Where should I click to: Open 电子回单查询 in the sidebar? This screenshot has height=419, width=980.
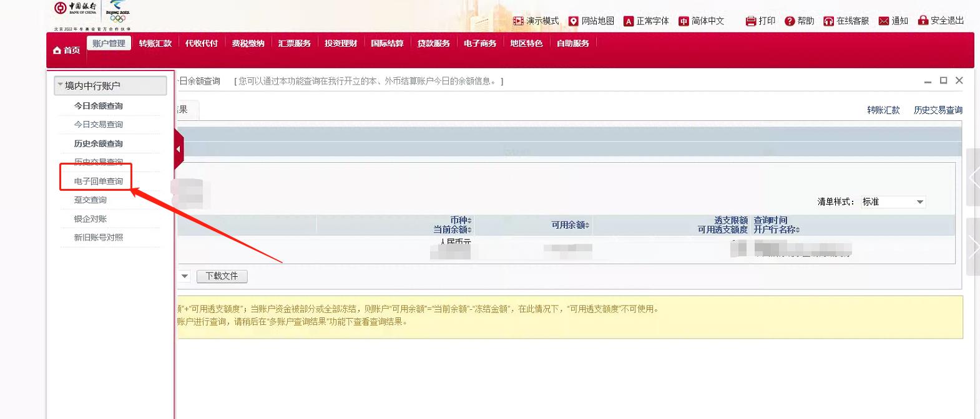tap(98, 181)
